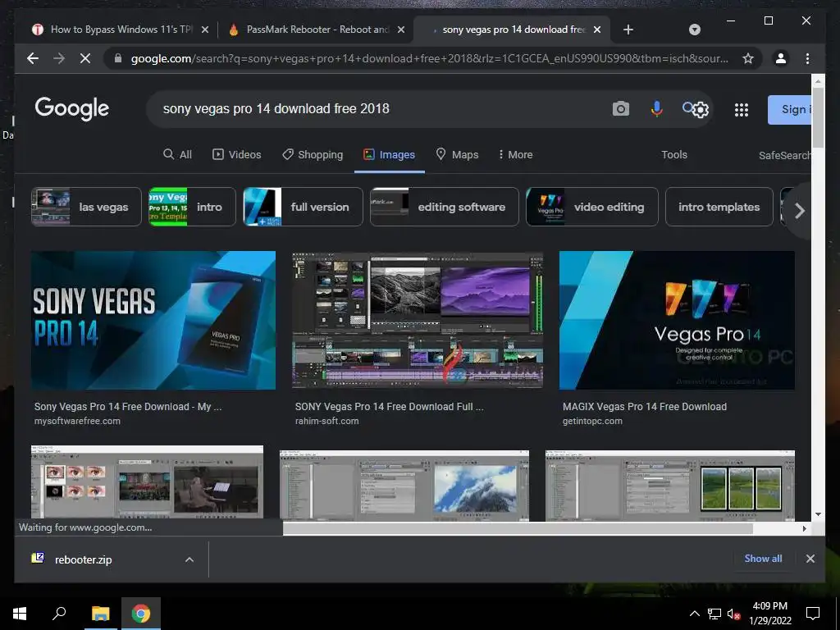The image size is (840, 630).
Task: Open the Tools filter options
Action: click(674, 154)
